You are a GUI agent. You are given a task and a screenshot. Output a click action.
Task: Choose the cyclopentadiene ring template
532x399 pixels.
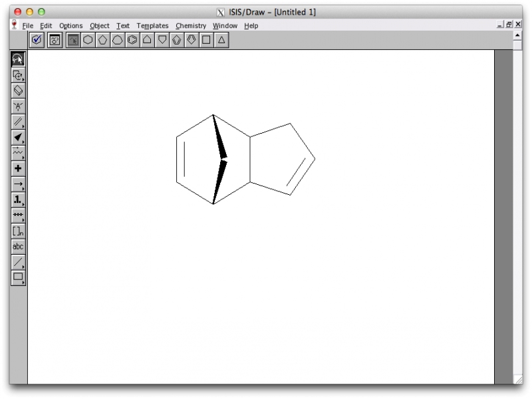[x=177, y=40]
